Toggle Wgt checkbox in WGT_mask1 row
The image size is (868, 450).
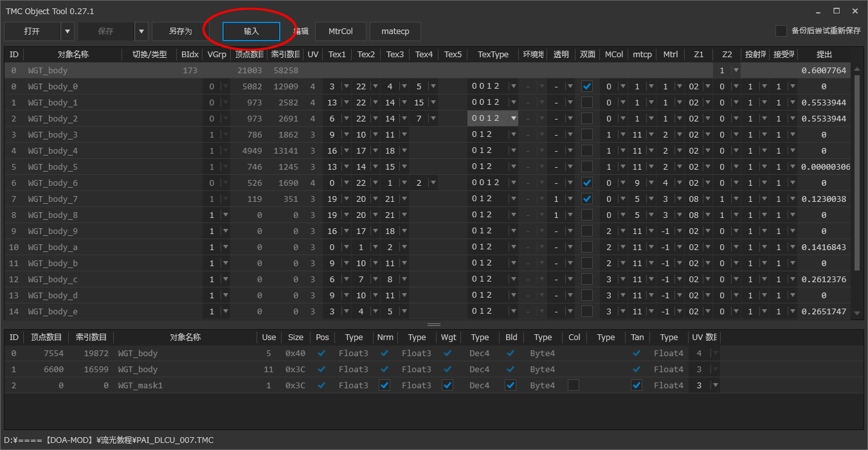[448, 385]
